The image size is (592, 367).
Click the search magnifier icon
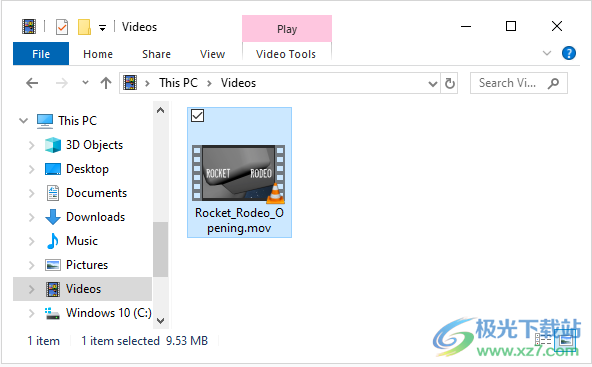point(553,83)
